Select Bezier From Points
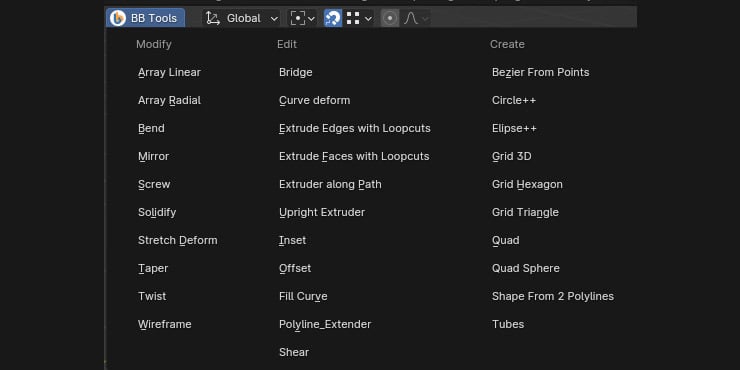Screen dimensions: 740x370 tap(540, 72)
